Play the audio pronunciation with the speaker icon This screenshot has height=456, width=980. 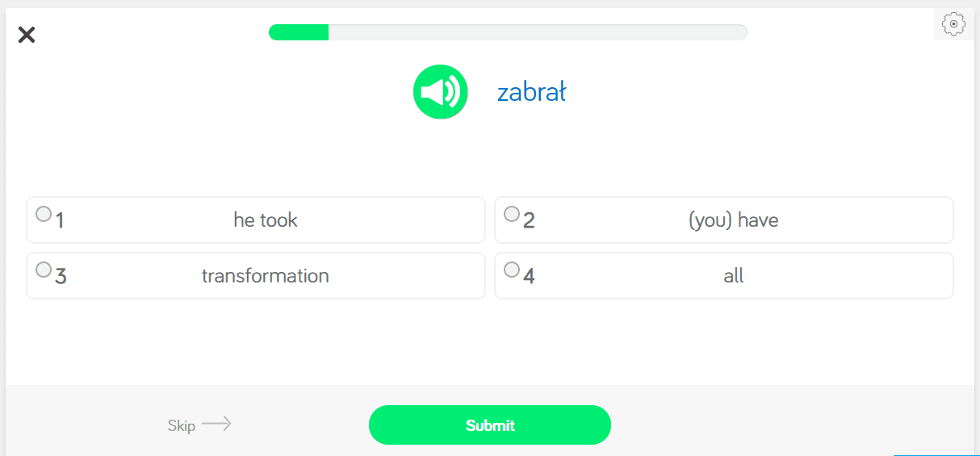(x=440, y=92)
